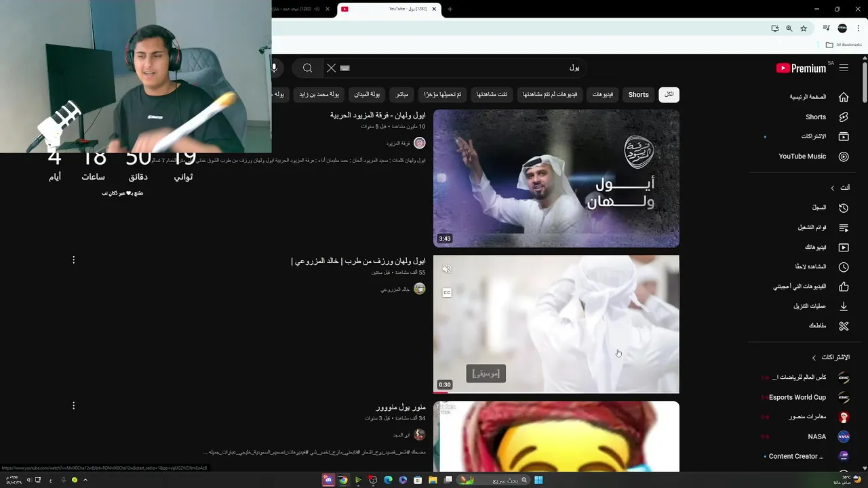Expand the الاشتراكات subscriptions section header
The width and height of the screenshot is (868, 488).
(831, 357)
